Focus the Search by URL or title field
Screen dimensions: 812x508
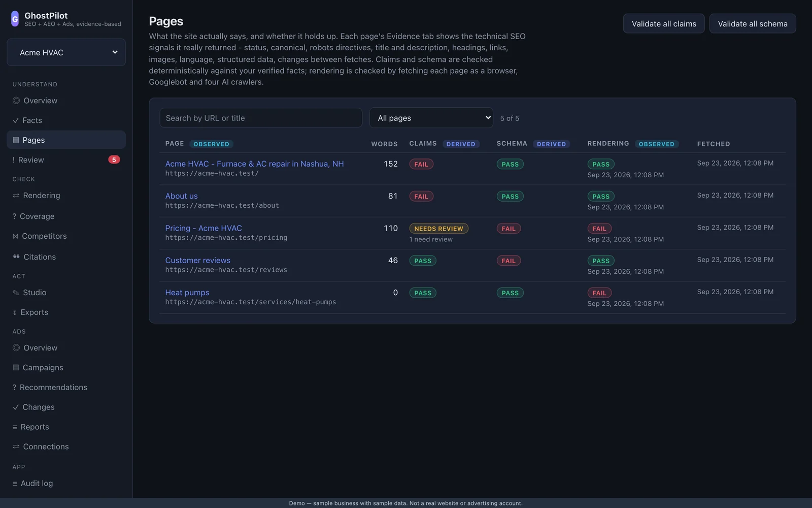(x=261, y=118)
